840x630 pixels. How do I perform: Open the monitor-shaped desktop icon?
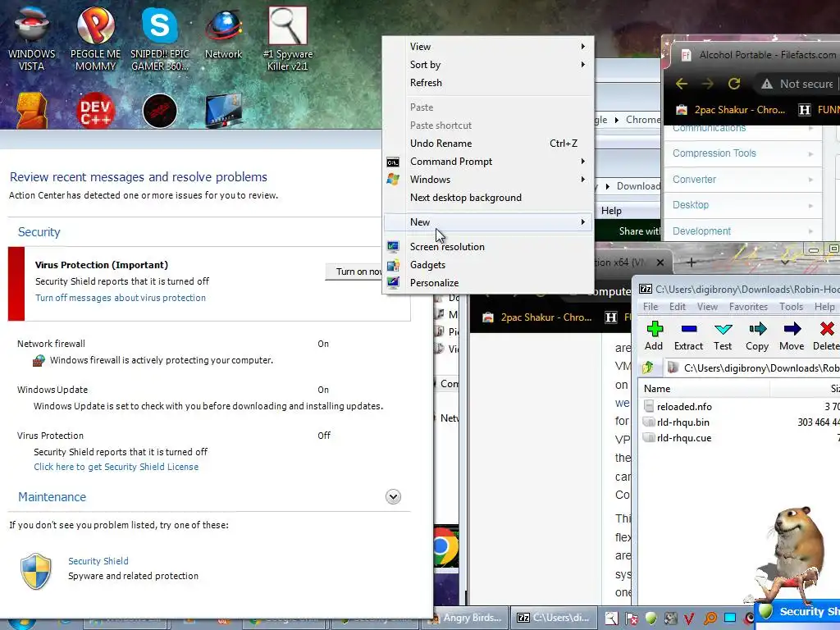point(224,111)
